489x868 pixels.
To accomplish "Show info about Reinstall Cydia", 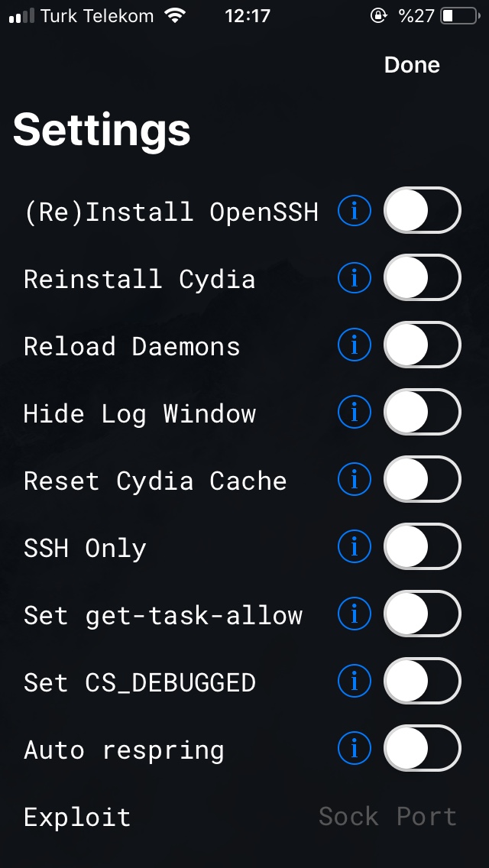I will click(x=354, y=277).
